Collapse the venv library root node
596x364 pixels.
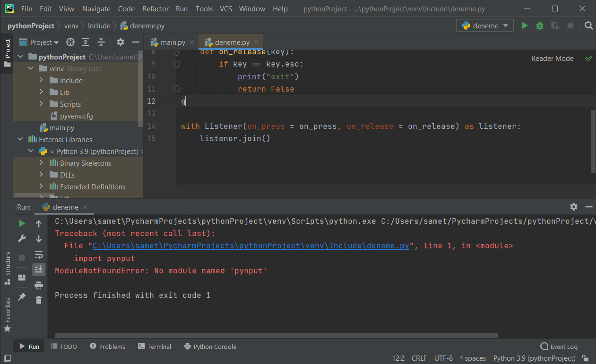click(x=30, y=68)
